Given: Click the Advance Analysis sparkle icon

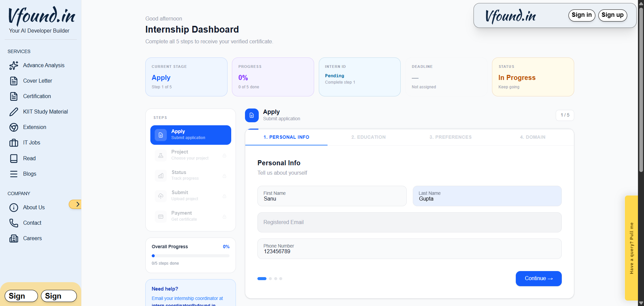Looking at the screenshot, I should [14, 65].
